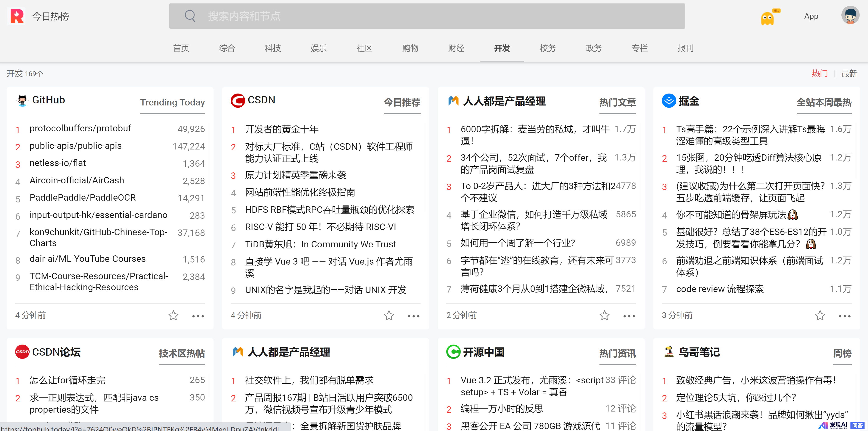Open dair-ai/ML-YouTube-Courses repo
The width and height of the screenshot is (868, 431).
point(88,259)
